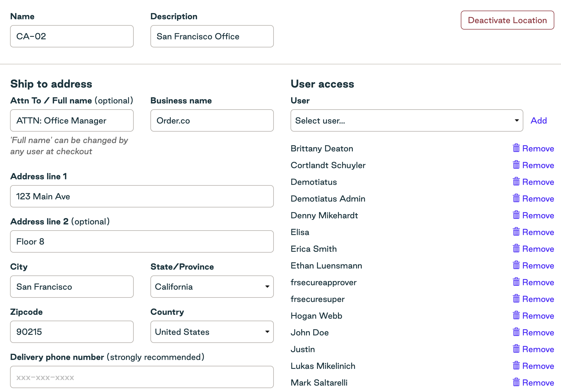Select user name Elisa
561x392 pixels.
(x=300, y=232)
